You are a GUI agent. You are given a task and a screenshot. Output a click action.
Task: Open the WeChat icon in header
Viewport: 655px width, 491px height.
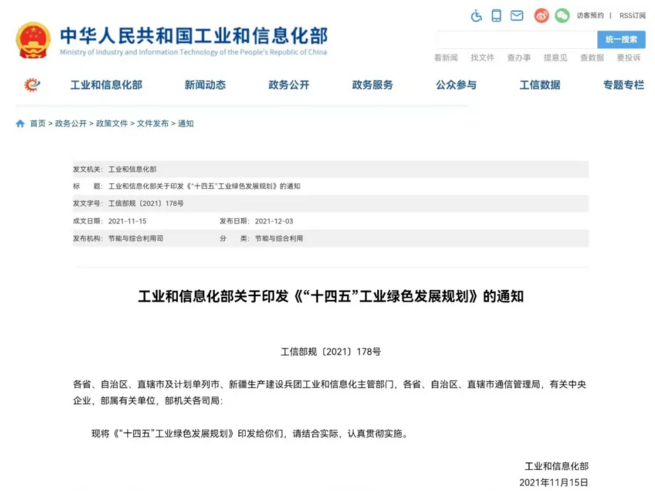(x=562, y=16)
